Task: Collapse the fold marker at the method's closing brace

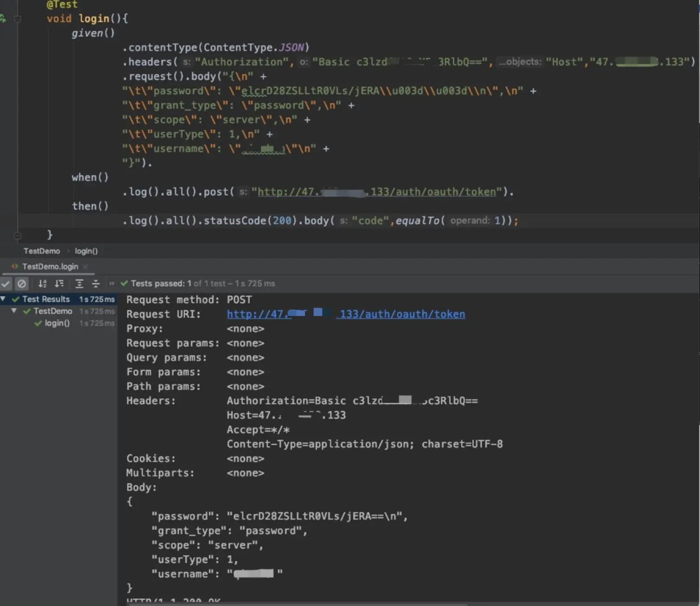Action: pos(17,235)
